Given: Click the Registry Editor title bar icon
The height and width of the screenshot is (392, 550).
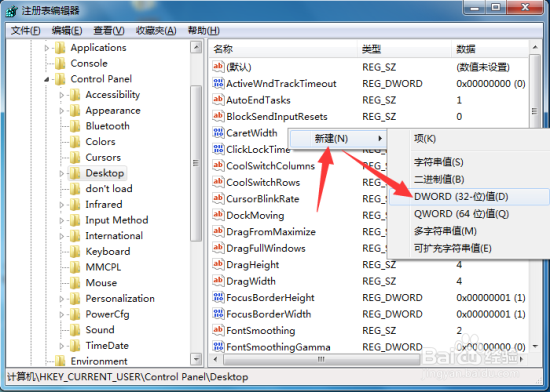Looking at the screenshot, I should point(11,11).
